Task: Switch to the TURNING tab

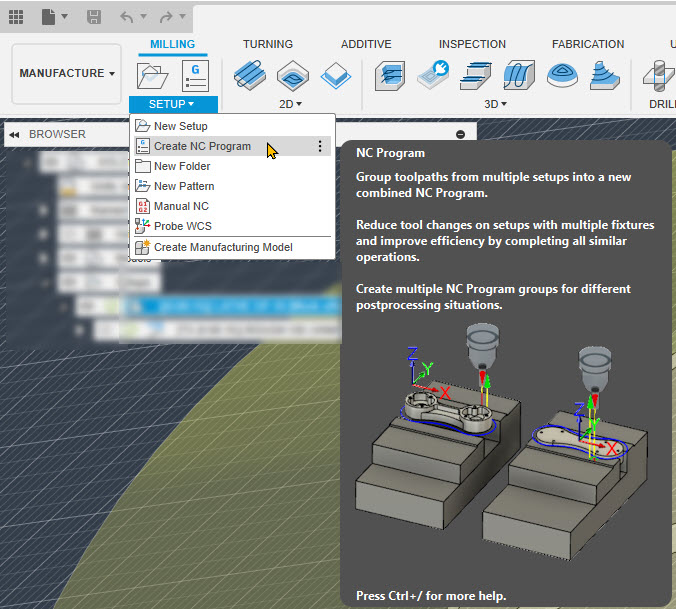Action: tap(268, 44)
